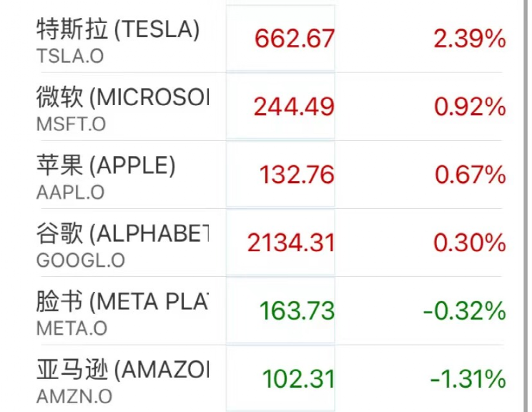Click the MSFT.O ticker symbol
532x412 pixels.
tap(71, 124)
